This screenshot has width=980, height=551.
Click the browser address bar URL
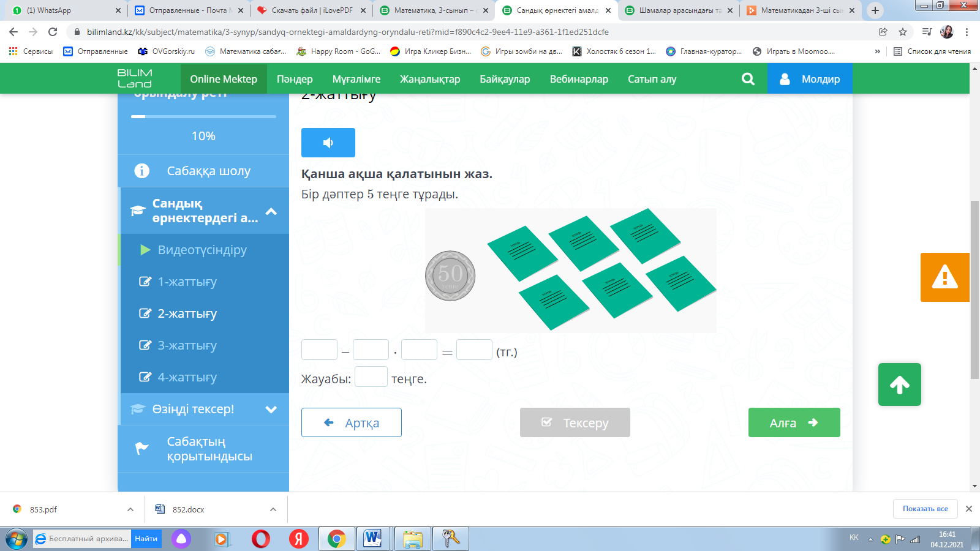coord(348,32)
